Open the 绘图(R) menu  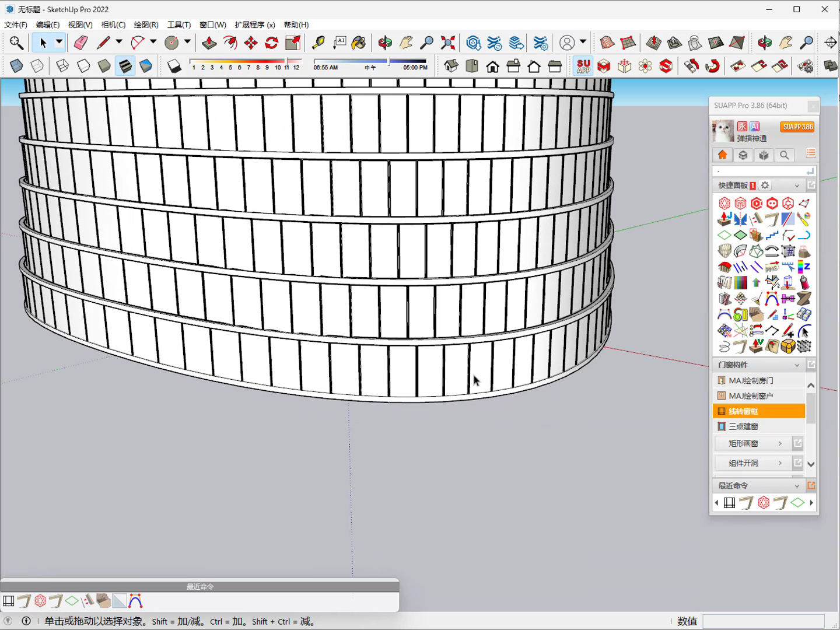coord(146,24)
